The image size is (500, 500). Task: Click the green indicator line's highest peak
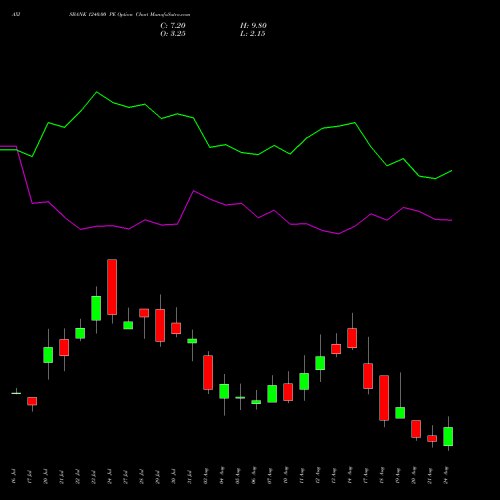(x=97, y=92)
